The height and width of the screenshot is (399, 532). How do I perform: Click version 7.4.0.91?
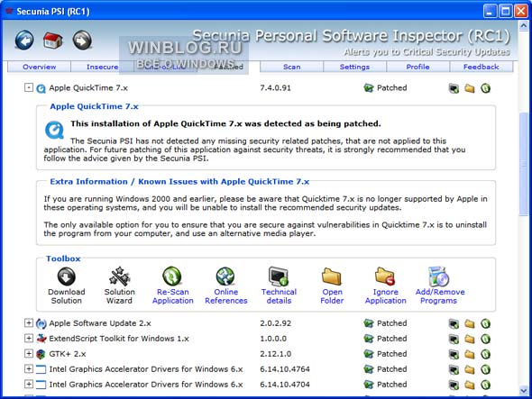pyautogui.click(x=276, y=87)
